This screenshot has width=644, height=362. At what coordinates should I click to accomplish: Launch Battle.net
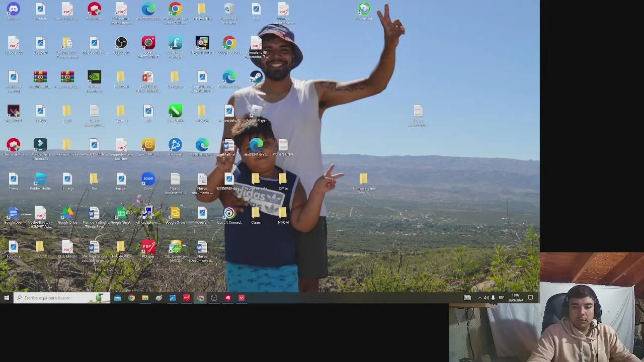tap(175, 146)
